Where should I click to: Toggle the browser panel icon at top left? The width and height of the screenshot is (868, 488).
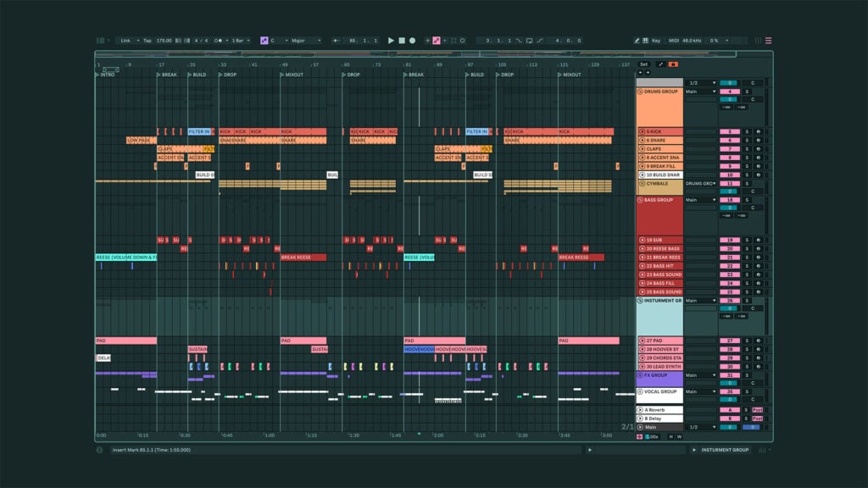click(x=100, y=41)
